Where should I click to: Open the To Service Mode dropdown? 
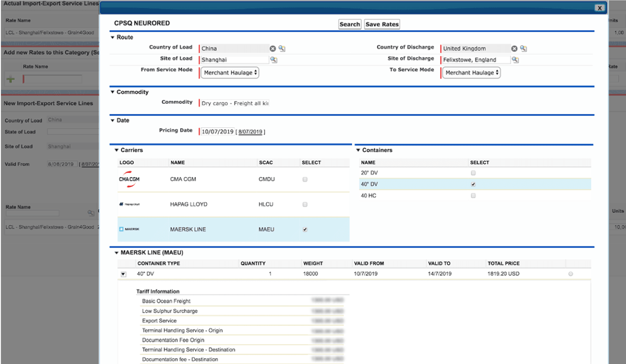(471, 73)
